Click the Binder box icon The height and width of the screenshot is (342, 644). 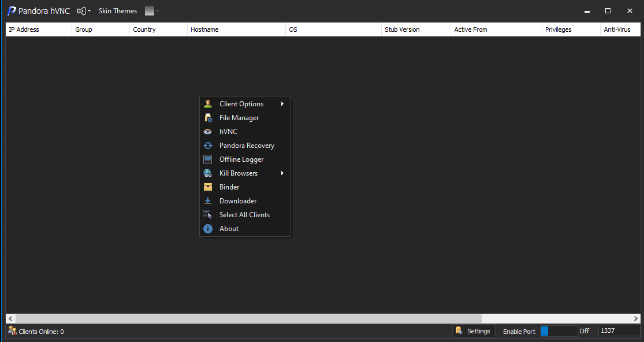tap(208, 187)
